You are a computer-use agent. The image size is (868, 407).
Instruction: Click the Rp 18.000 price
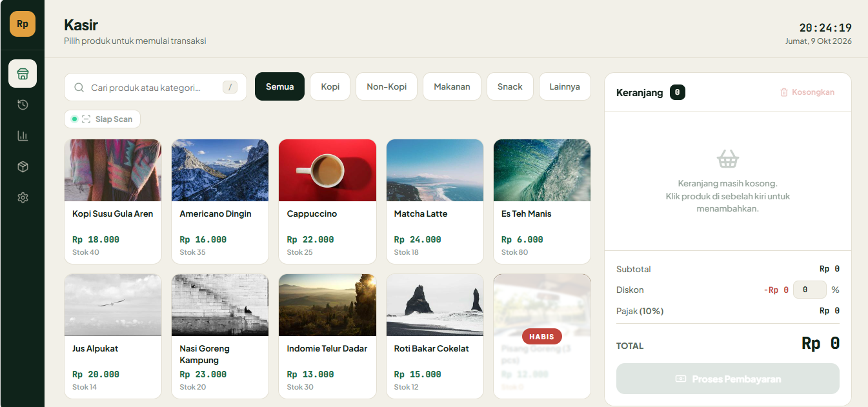pyautogui.click(x=96, y=239)
